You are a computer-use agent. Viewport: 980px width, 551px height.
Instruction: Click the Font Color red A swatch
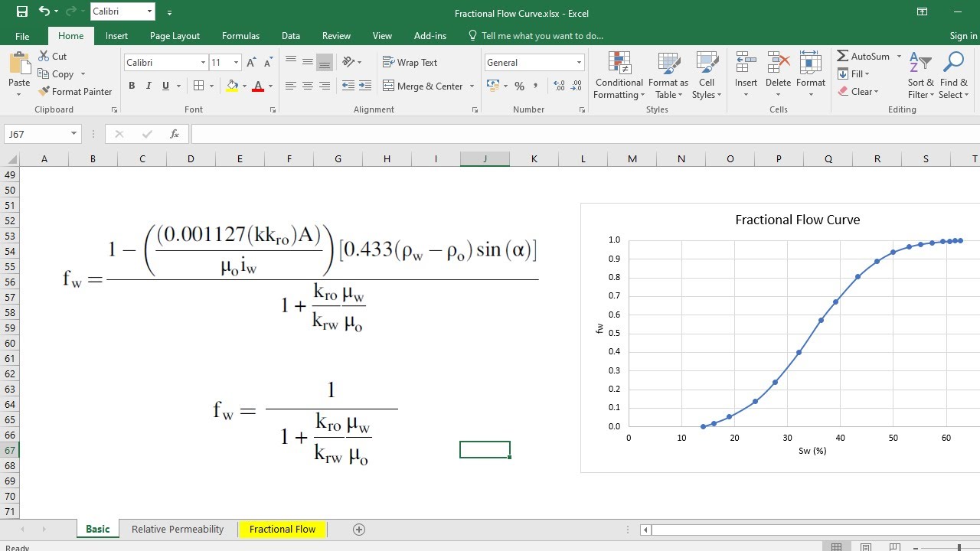[x=258, y=86]
